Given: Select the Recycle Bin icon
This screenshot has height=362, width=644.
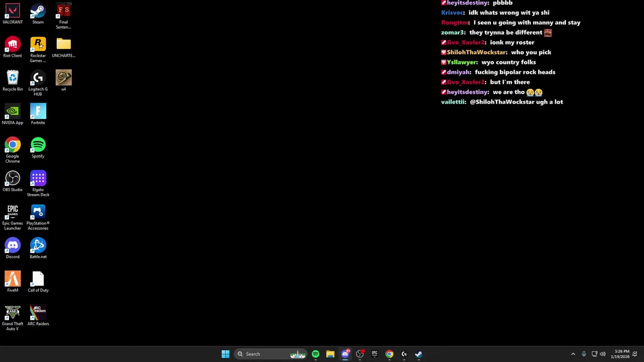Looking at the screenshot, I should click(13, 81).
